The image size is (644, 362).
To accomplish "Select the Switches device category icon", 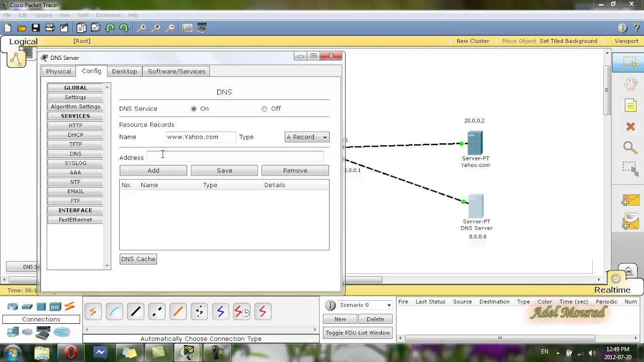I will coord(27,307).
